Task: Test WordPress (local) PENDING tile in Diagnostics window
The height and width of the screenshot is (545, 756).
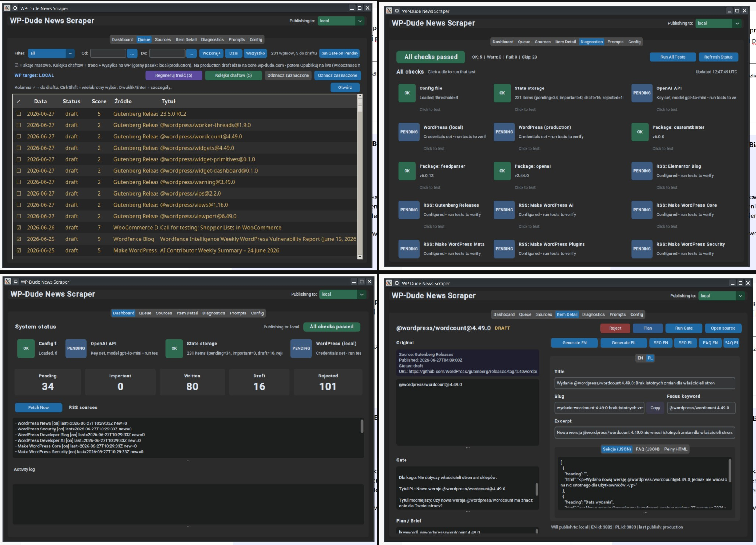Action: tap(409, 132)
